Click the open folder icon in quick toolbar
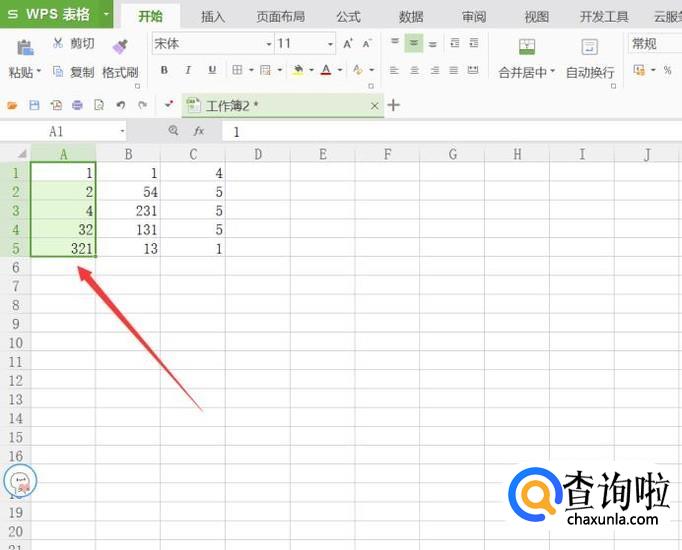The height and width of the screenshot is (550, 682). [x=12, y=105]
